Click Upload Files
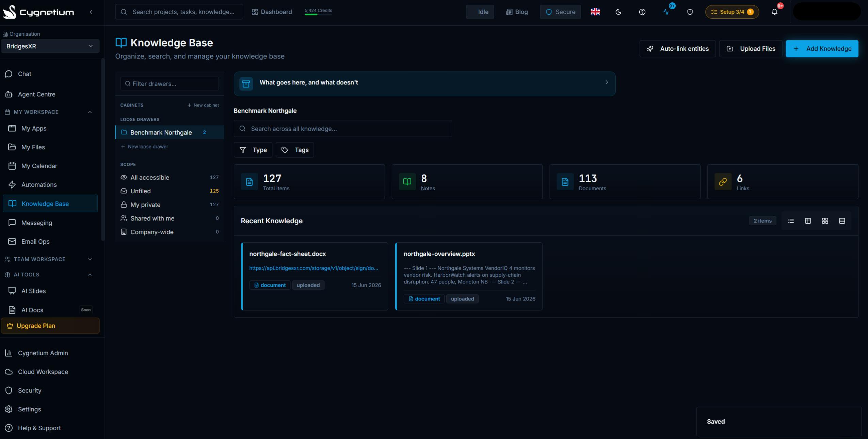This screenshot has height=439, width=868. (x=751, y=49)
